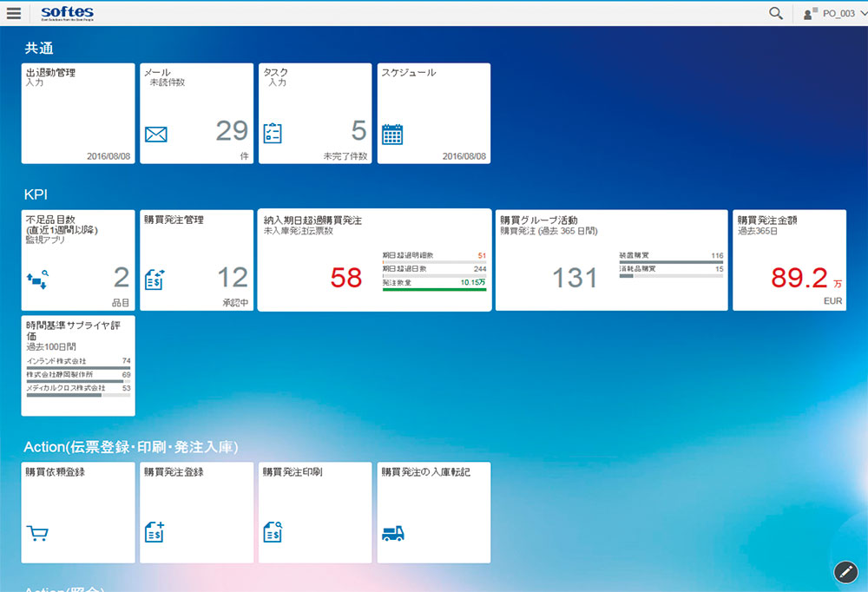The width and height of the screenshot is (868, 592).
Task: Click the softes logo
Action: click(x=67, y=13)
